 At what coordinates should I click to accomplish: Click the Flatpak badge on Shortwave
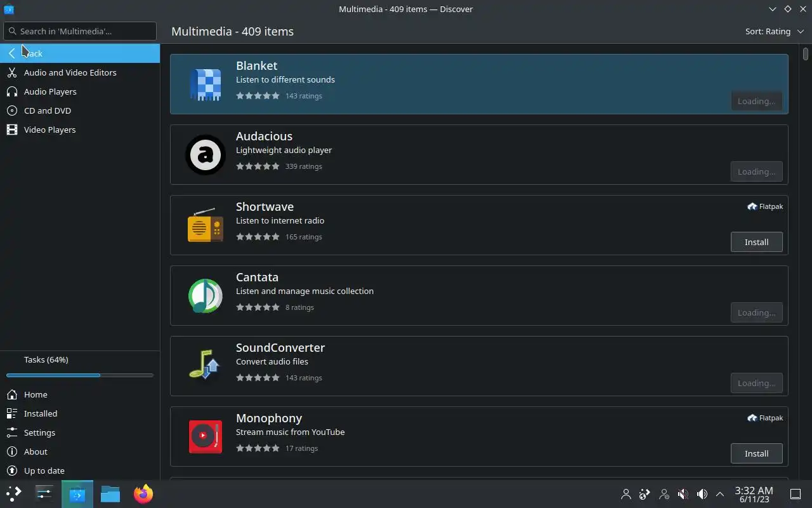point(765,206)
